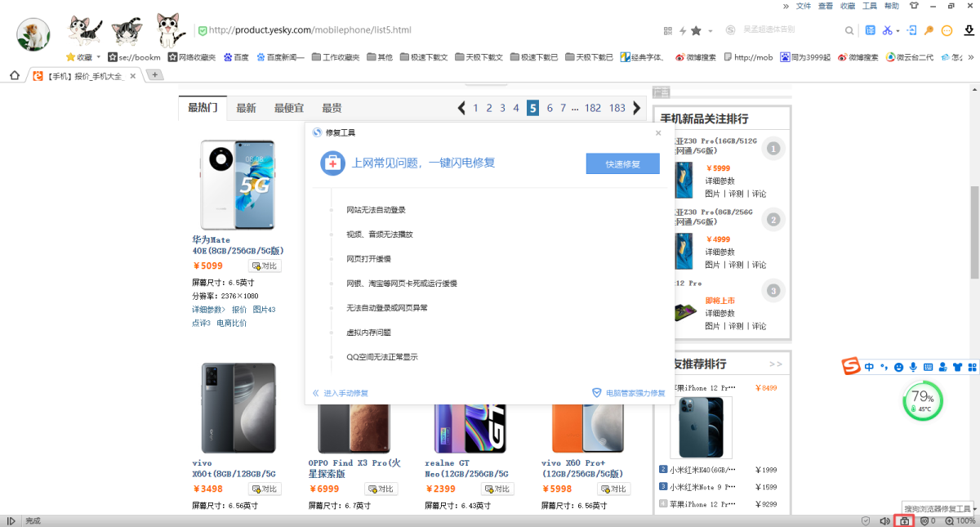The width and height of the screenshot is (980, 527).
Task: Check 对比 for vivo X60 Pro+
Action: click(614, 489)
